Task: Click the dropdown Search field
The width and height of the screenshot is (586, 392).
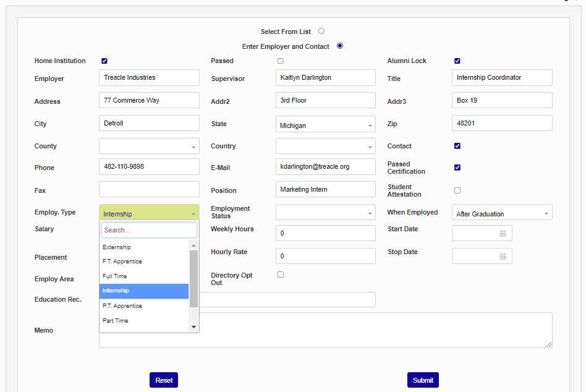Action: click(149, 230)
